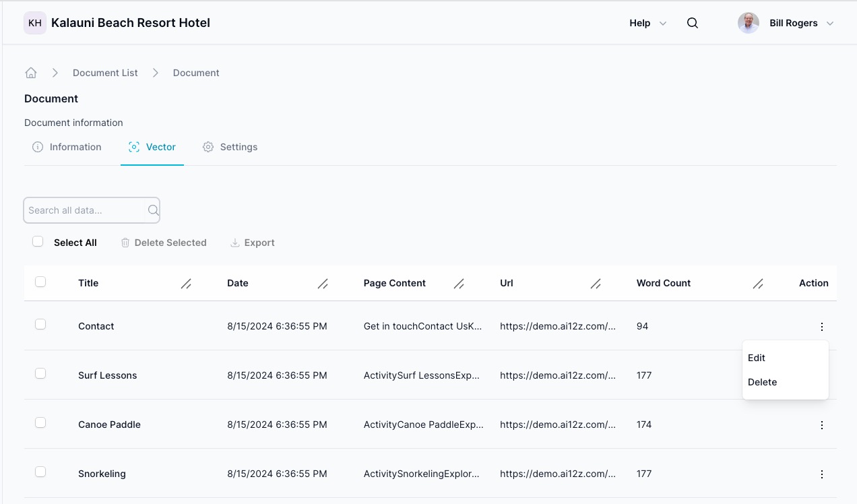Click word count 174 in Canoe Paddle row
This screenshot has height=504, width=857.
pos(644,424)
